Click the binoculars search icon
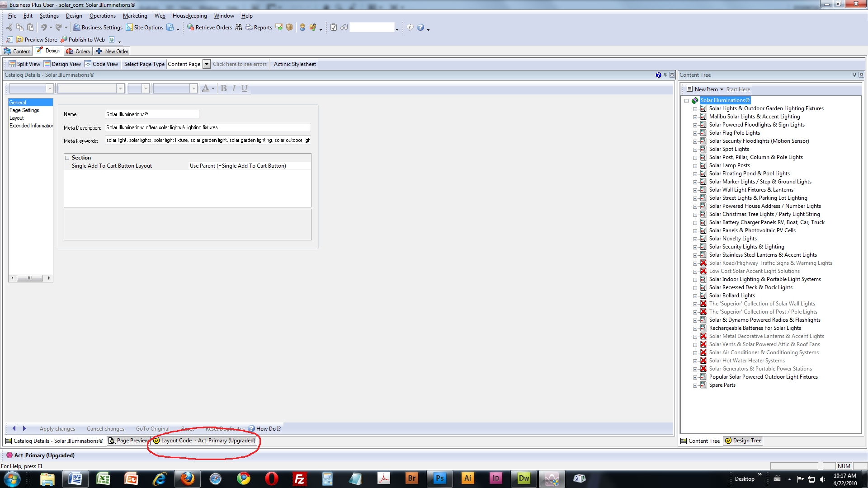The width and height of the screenshot is (868, 488). [239, 28]
